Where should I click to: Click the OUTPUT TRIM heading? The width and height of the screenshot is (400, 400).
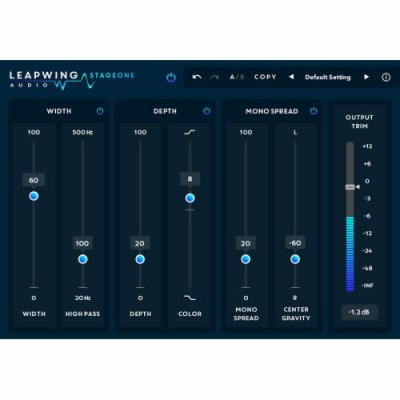(x=359, y=122)
